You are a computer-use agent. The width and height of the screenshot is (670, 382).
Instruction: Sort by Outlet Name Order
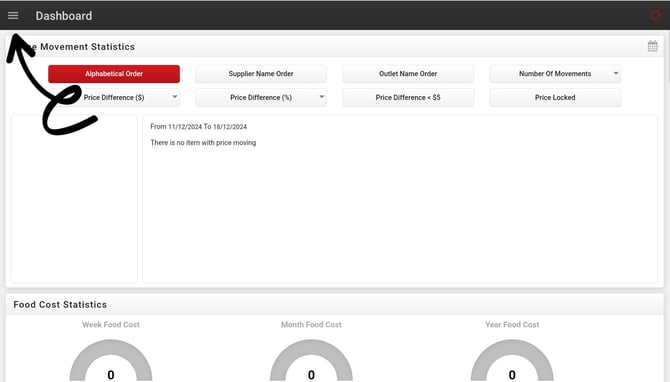pyautogui.click(x=408, y=74)
